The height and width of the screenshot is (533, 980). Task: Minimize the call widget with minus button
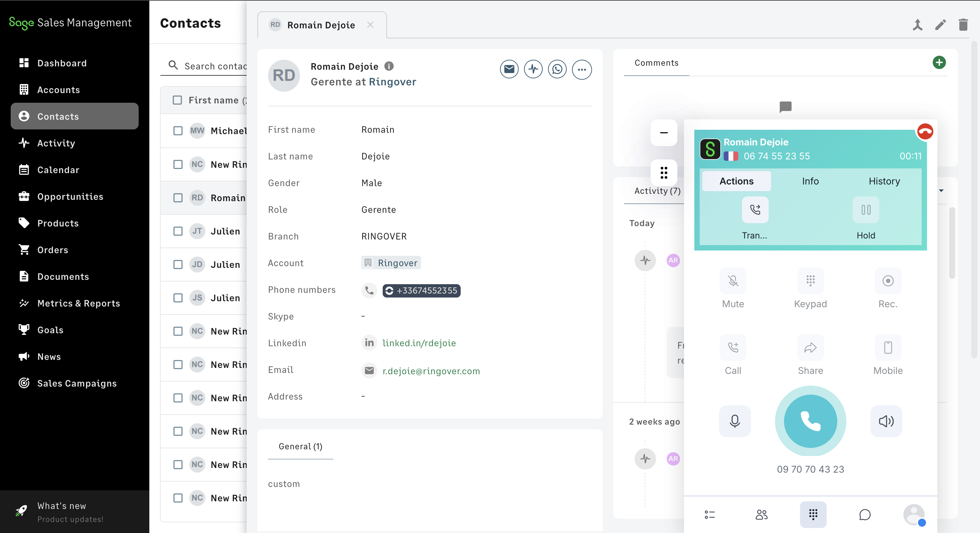point(663,133)
